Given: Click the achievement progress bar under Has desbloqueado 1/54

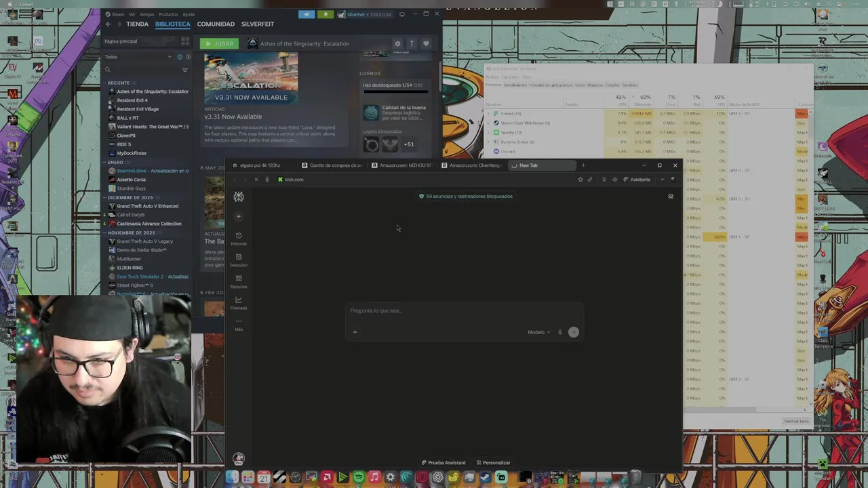Looking at the screenshot, I should point(395,91).
